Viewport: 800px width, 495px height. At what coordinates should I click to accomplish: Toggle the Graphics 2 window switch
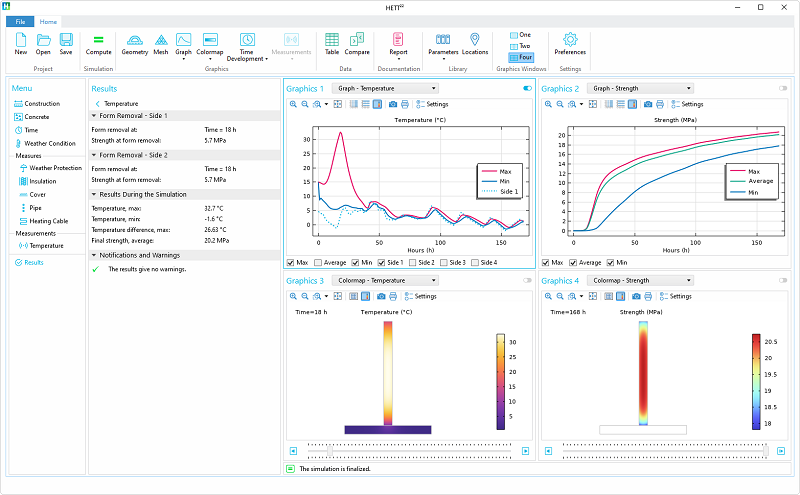pyautogui.click(x=782, y=88)
